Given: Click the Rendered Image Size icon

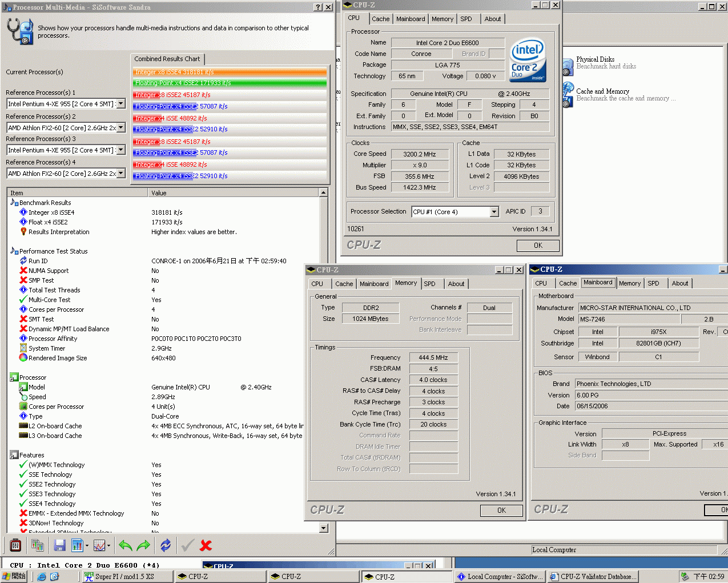Looking at the screenshot, I should [x=23, y=357].
